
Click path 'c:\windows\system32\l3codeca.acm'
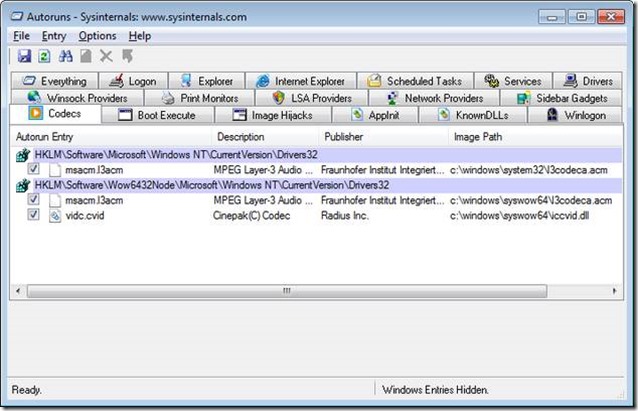click(529, 170)
